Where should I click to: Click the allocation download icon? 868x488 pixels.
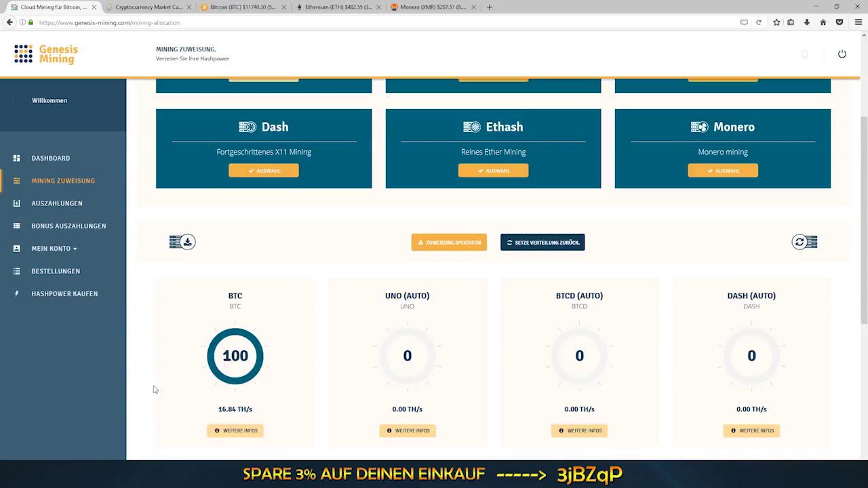tap(182, 242)
